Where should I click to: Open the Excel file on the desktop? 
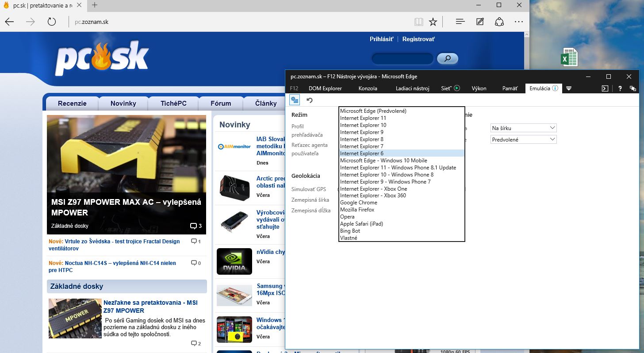(569, 57)
